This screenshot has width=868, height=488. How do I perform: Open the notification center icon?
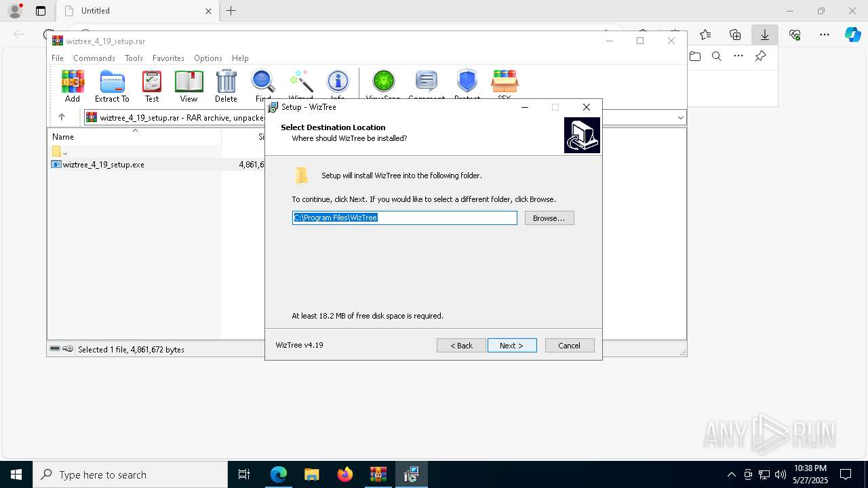coord(846,474)
